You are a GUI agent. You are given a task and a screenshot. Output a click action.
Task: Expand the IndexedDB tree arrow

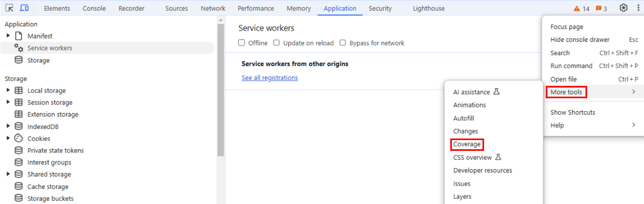[x=8, y=127]
